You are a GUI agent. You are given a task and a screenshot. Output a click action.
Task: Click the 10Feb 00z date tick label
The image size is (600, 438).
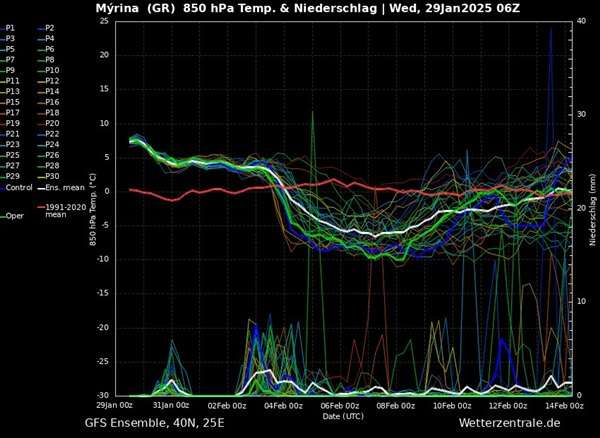(453, 405)
